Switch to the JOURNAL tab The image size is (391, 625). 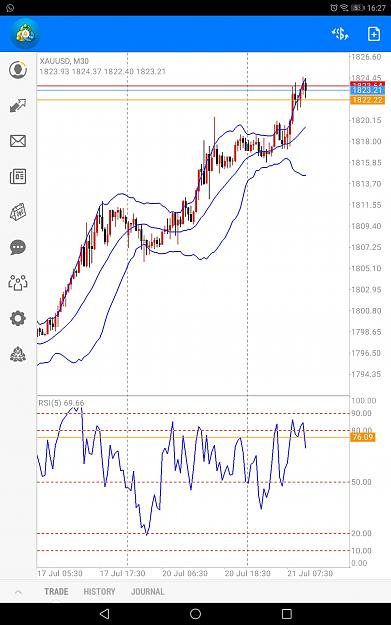point(147,592)
